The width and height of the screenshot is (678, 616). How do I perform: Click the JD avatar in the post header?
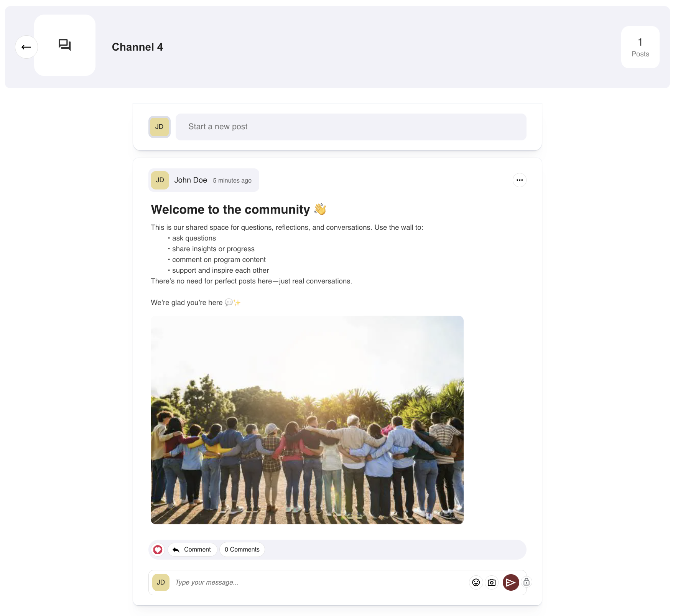point(160,180)
